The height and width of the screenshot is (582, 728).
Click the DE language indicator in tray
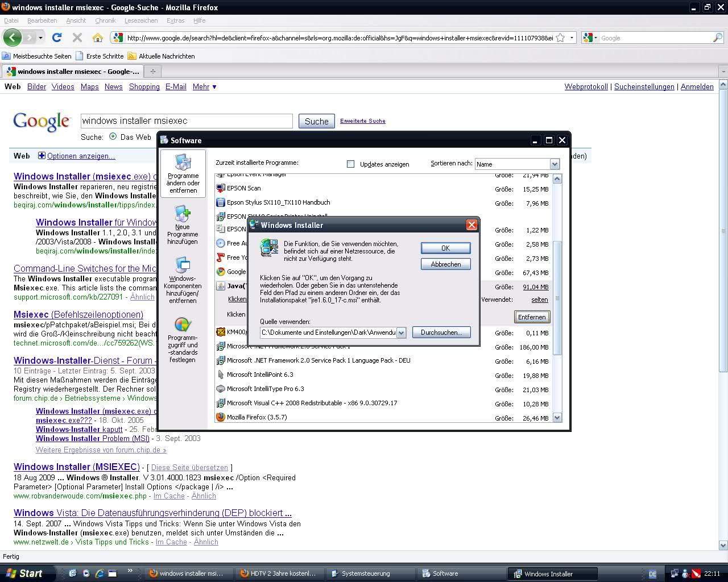(x=652, y=573)
